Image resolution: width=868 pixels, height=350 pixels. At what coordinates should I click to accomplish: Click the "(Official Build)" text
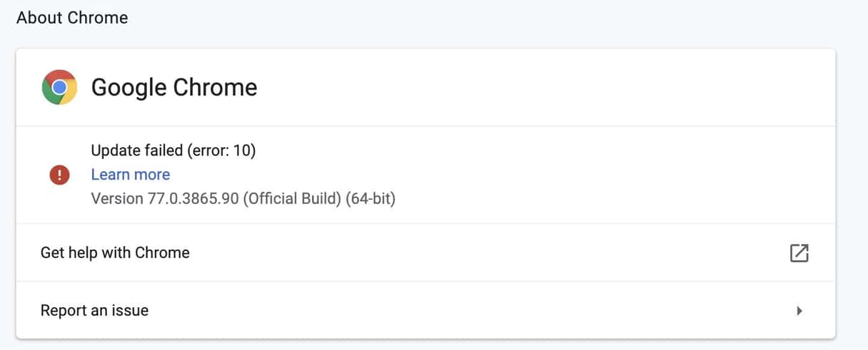coord(292,198)
